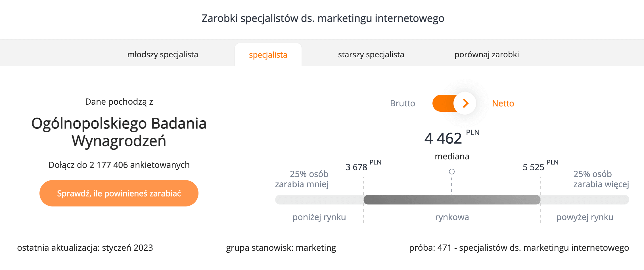The height and width of the screenshot is (270, 644).
Task: Click the orange chevron on the toggle knob
Action: click(x=465, y=103)
